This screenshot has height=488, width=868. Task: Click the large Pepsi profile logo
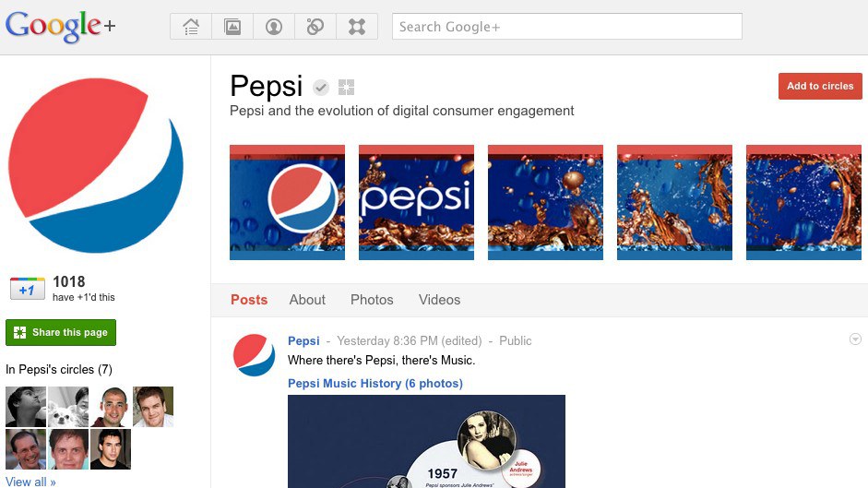(x=96, y=166)
